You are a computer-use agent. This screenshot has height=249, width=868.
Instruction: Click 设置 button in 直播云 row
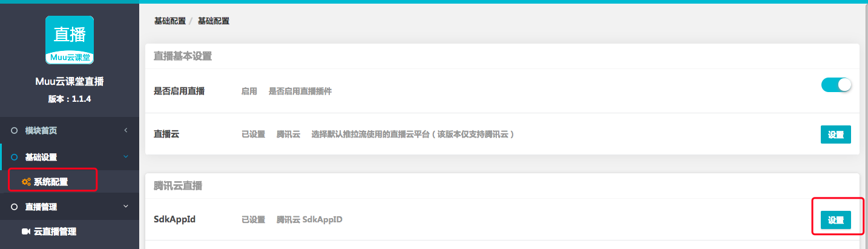coord(836,134)
